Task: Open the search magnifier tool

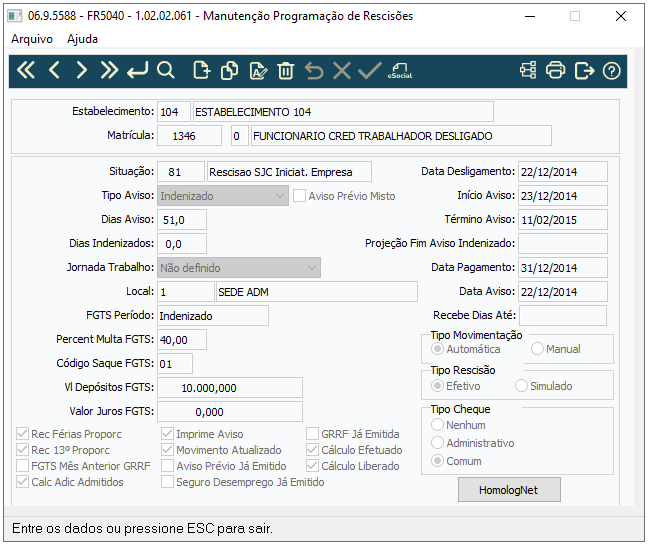Action: click(x=166, y=70)
